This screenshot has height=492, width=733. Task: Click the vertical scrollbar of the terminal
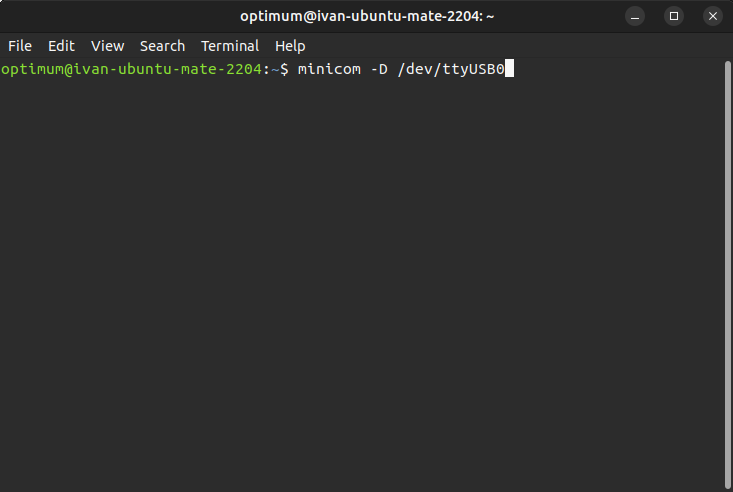726,250
